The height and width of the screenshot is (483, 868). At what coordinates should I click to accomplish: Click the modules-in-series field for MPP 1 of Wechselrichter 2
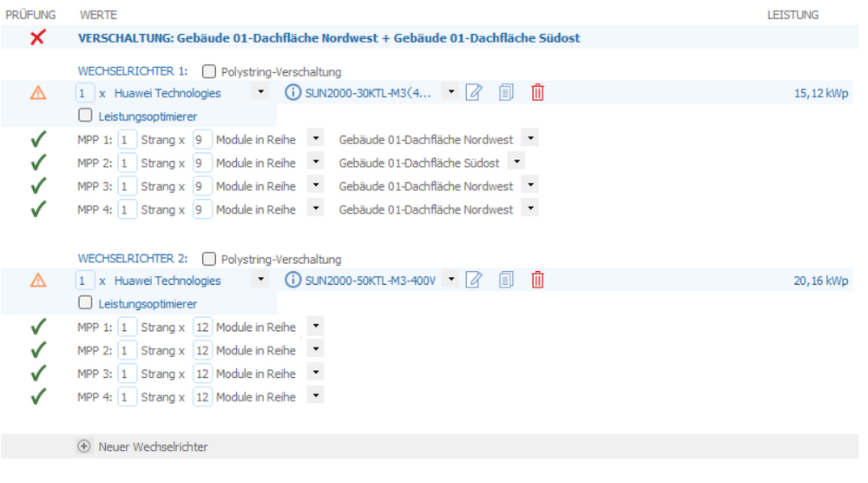click(x=202, y=328)
